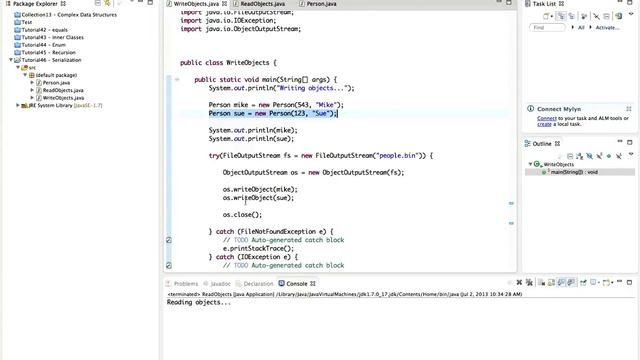Viewport: 640px width, 360px height.
Task: Click Collapse All icon in Task List toolbar
Action: click(606, 16)
